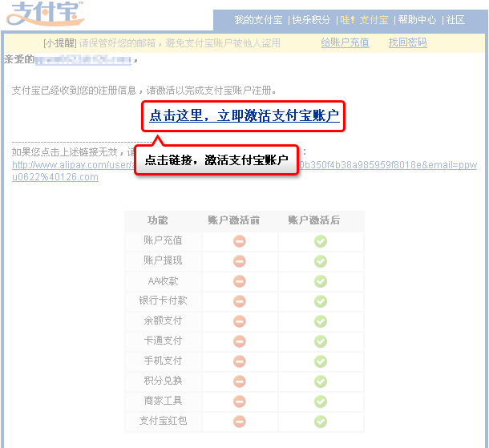Screen dimensions: 489x448
Task: Click the 商家工具 table row label
Action: click(x=163, y=401)
